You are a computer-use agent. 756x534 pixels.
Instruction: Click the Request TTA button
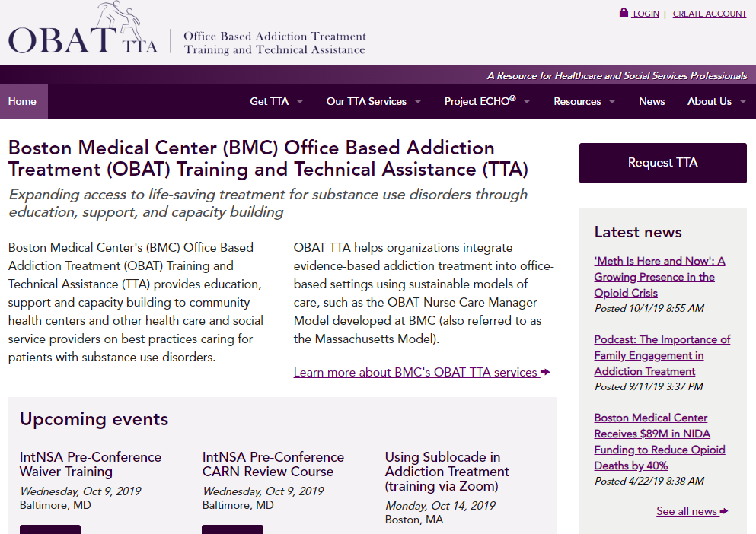coord(663,163)
